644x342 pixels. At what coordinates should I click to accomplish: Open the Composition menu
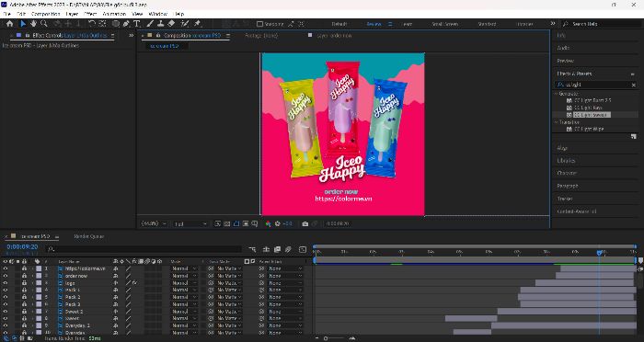(x=46, y=14)
